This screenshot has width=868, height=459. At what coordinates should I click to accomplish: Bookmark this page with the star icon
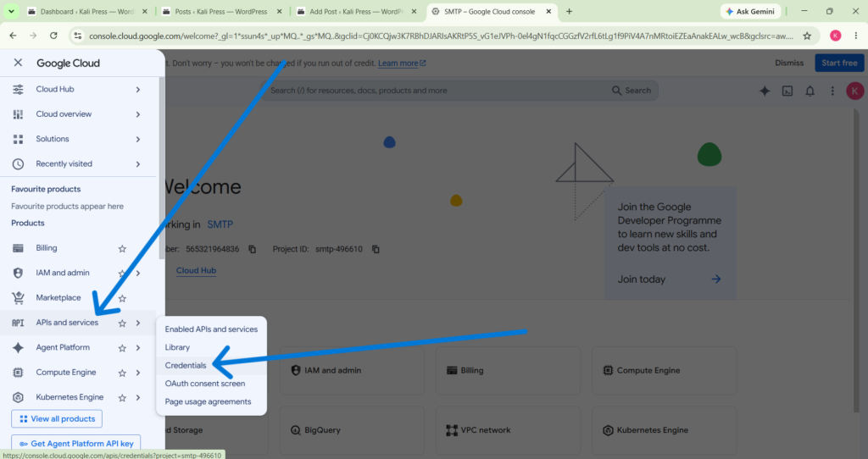pos(807,36)
